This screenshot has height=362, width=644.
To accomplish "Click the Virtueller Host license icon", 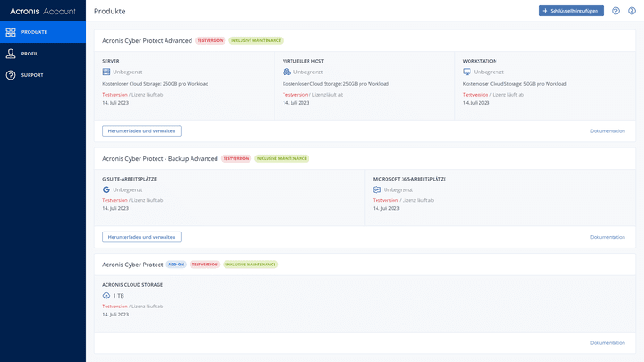I will click(287, 72).
